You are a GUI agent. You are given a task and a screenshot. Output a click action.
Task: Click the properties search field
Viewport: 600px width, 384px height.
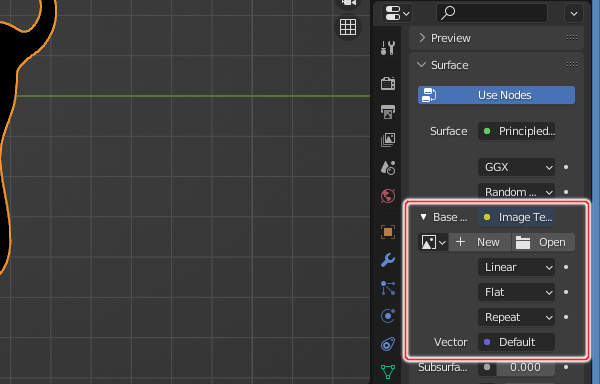point(492,13)
